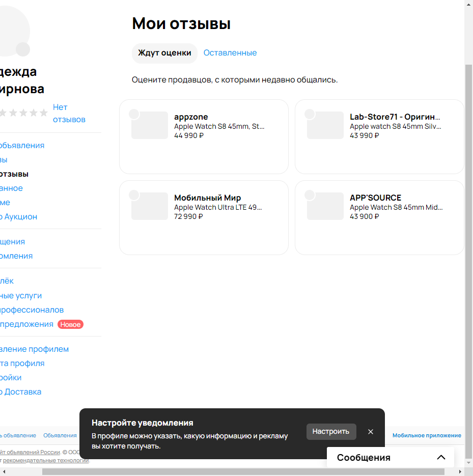Click the appzone listing thumbnail
The width and height of the screenshot is (473, 476).
coord(150,125)
